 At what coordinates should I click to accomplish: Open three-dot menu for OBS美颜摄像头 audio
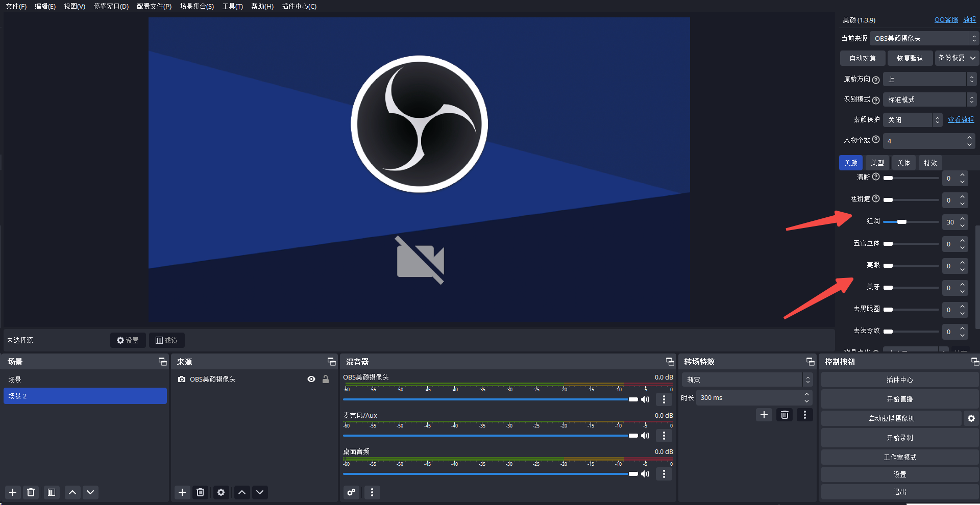(664, 399)
